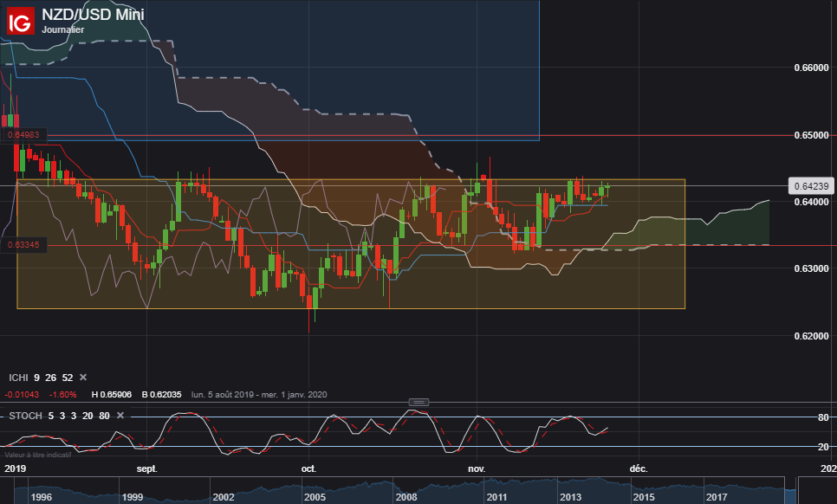
Task: Click the IG logo icon
Action: pyautogui.click(x=21, y=21)
